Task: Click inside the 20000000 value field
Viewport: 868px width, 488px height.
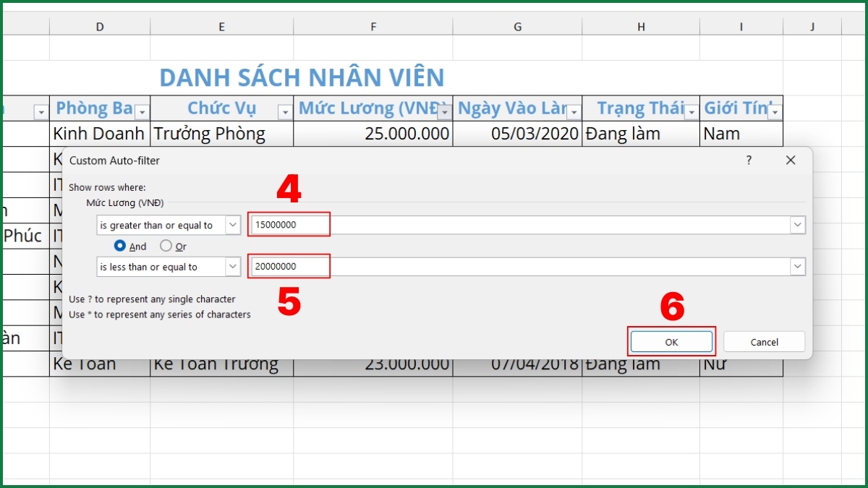Action: [x=288, y=266]
